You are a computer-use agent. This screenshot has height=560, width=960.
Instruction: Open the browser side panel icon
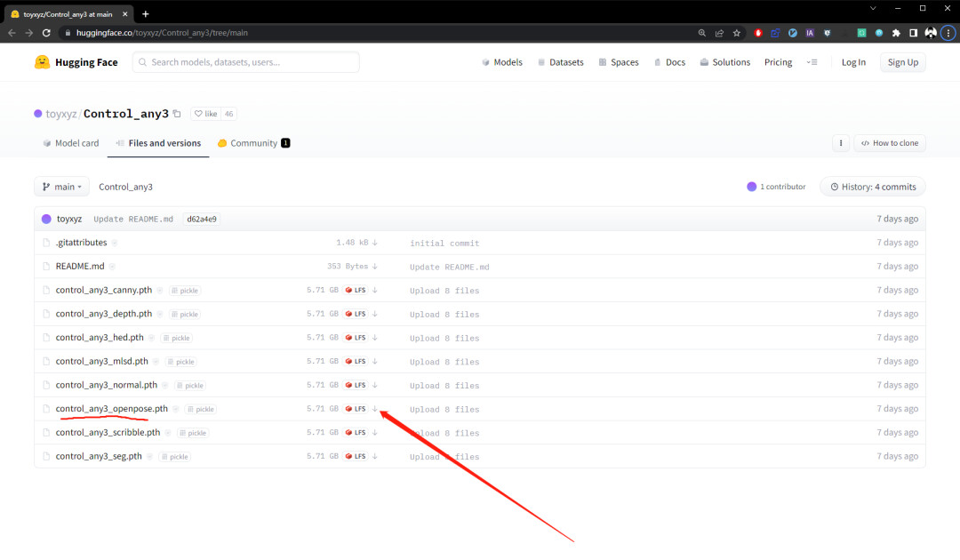pos(914,33)
